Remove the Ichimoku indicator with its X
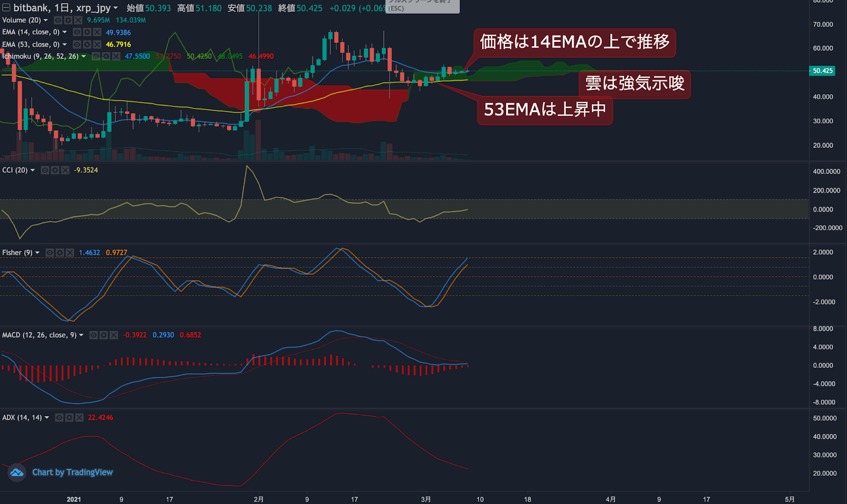The image size is (847, 504). (116, 56)
